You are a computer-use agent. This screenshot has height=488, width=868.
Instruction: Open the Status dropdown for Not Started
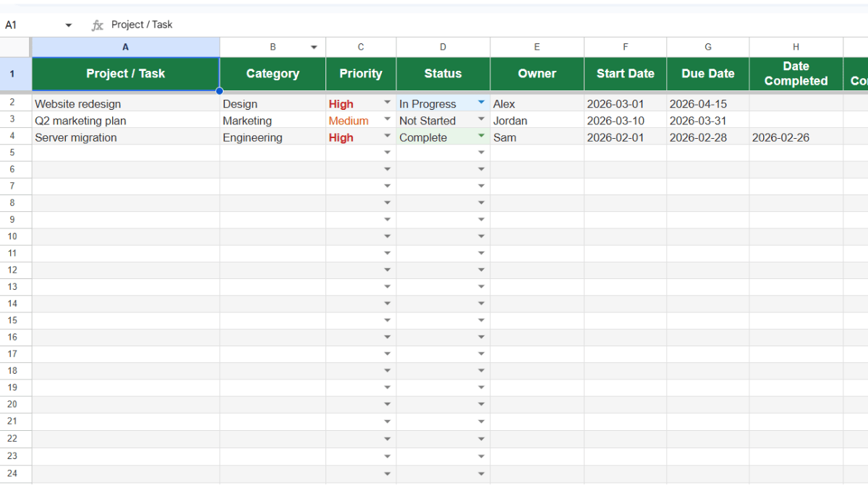pyautogui.click(x=482, y=121)
